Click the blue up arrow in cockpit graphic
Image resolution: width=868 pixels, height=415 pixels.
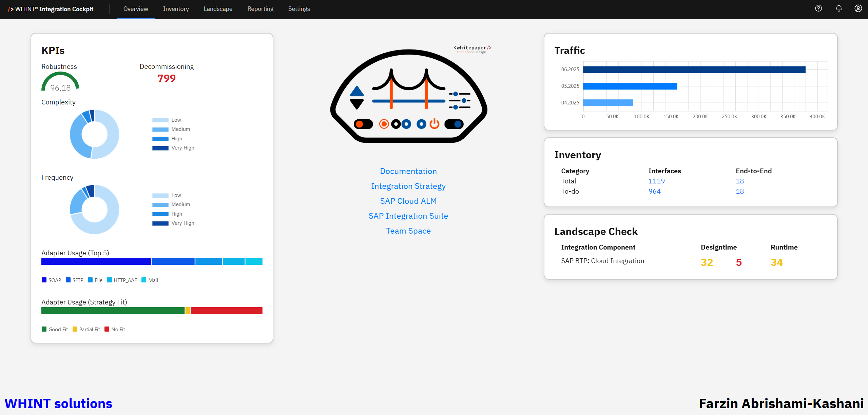click(356, 91)
